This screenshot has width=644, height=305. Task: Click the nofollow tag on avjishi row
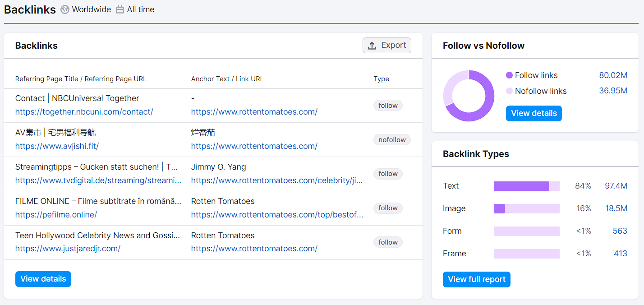[392, 140]
